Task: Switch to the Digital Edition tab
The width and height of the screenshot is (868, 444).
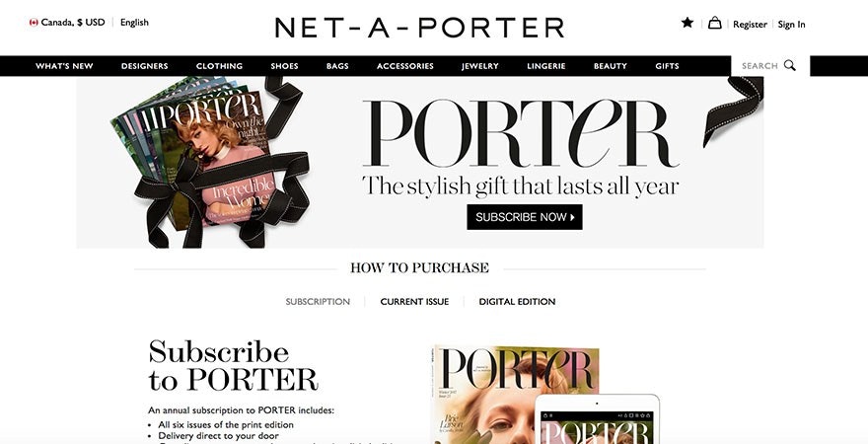Action: coord(517,302)
